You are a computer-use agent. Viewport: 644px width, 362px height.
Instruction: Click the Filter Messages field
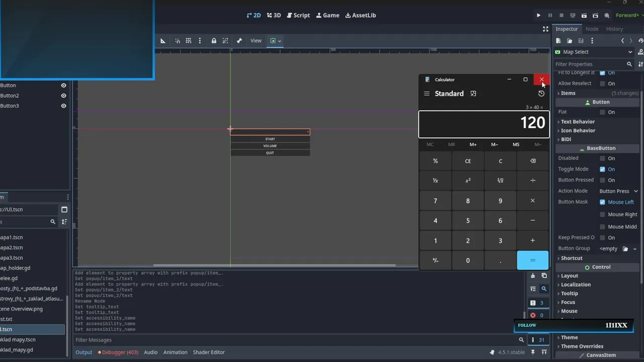tap(299, 340)
